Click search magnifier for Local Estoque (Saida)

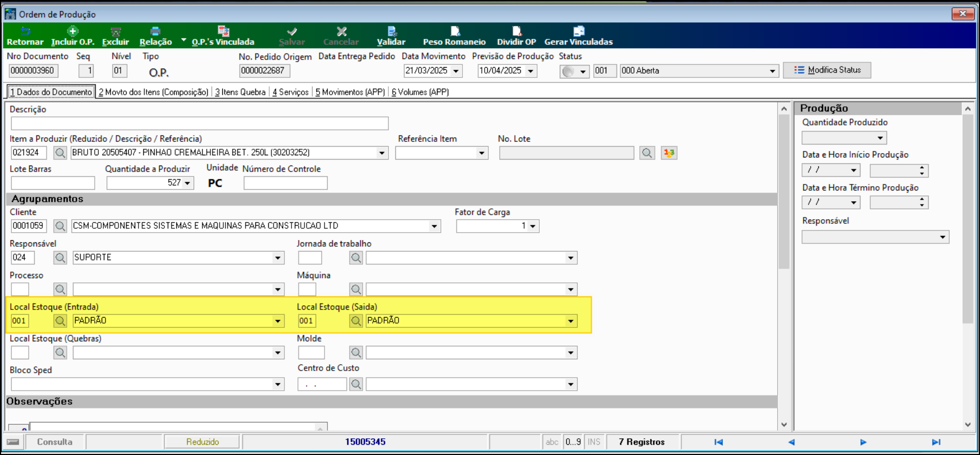point(356,321)
